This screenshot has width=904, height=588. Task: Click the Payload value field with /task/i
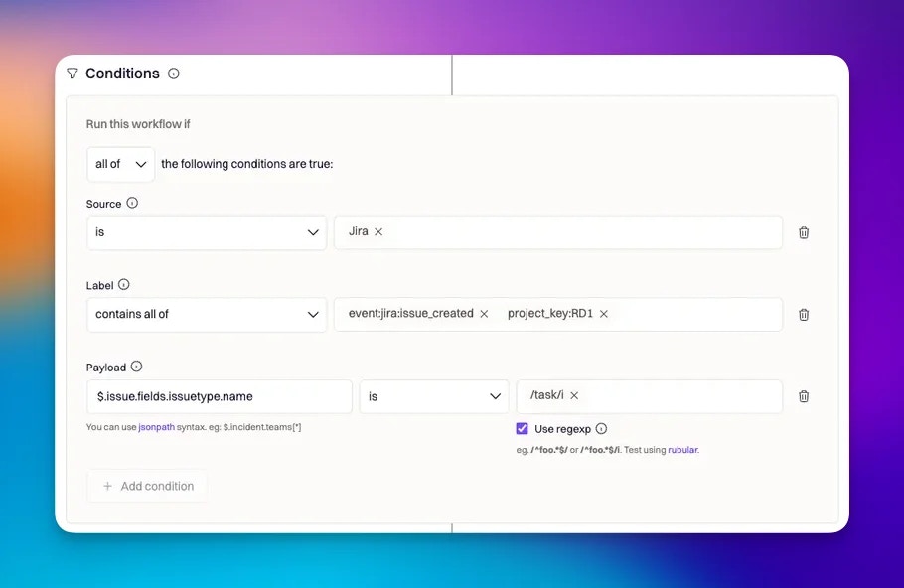coord(649,396)
